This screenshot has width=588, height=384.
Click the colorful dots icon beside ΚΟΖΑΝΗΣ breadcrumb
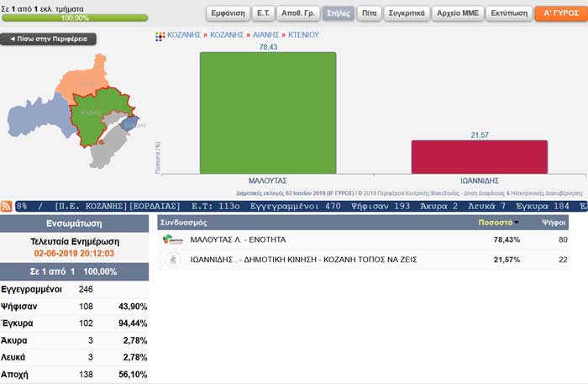pyautogui.click(x=160, y=36)
